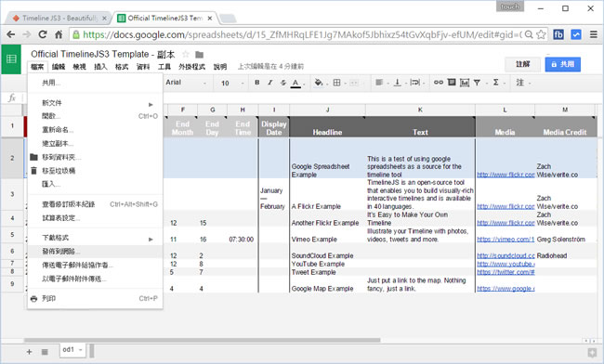This screenshot has height=364, width=604.
Task: Click the YouTube media link
Action: [506, 264]
